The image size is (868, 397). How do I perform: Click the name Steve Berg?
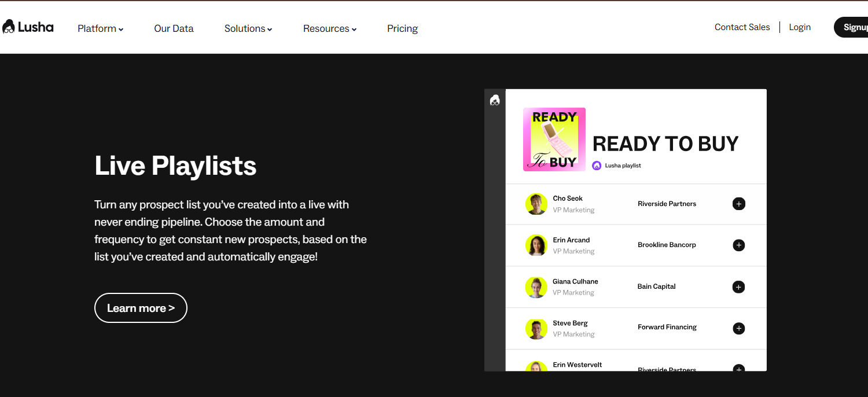point(570,324)
